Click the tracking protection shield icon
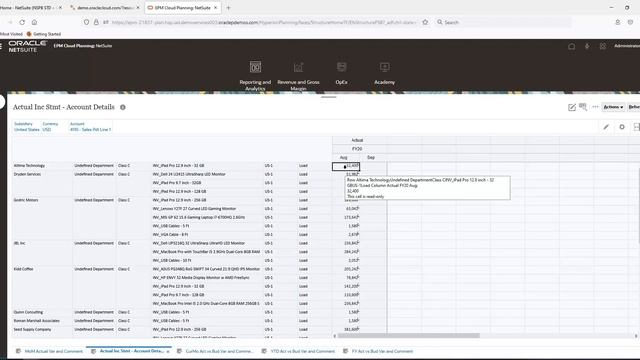This screenshot has height=360, width=640. 86,22
